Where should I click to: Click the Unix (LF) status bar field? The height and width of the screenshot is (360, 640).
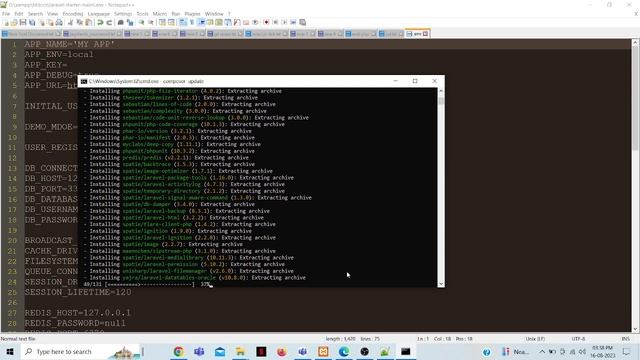point(535,339)
